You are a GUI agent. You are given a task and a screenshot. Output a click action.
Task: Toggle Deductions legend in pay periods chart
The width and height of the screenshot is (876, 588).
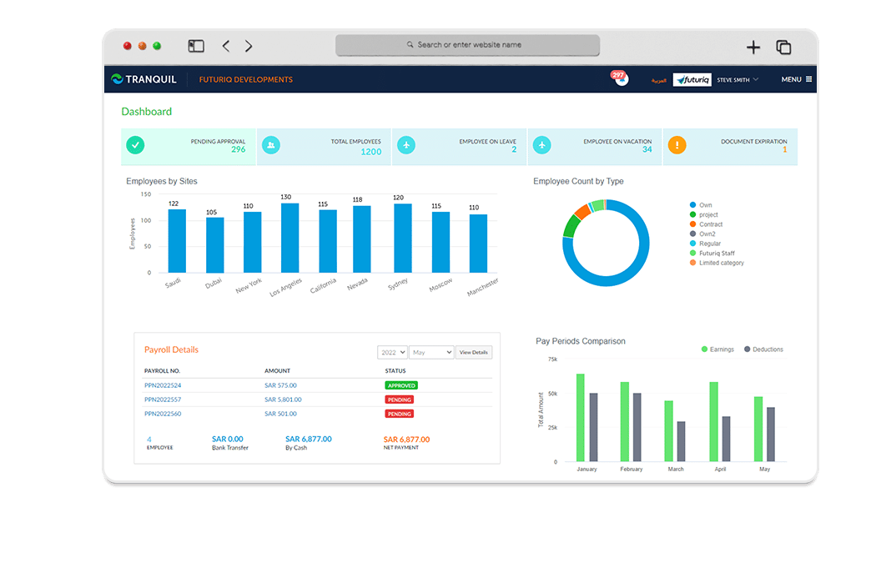[x=763, y=349]
